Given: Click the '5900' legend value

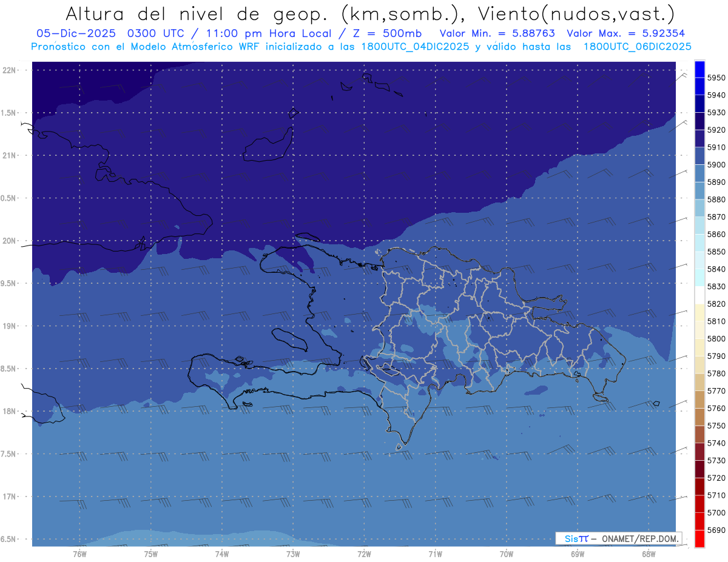Looking at the screenshot, I should pos(716,165).
